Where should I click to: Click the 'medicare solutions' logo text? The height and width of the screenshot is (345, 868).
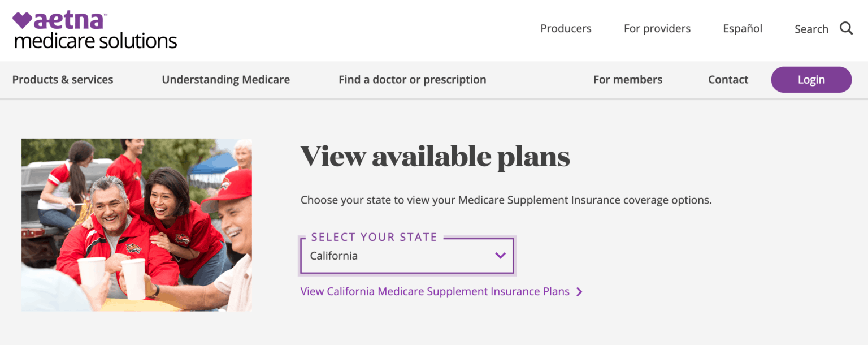click(x=96, y=41)
